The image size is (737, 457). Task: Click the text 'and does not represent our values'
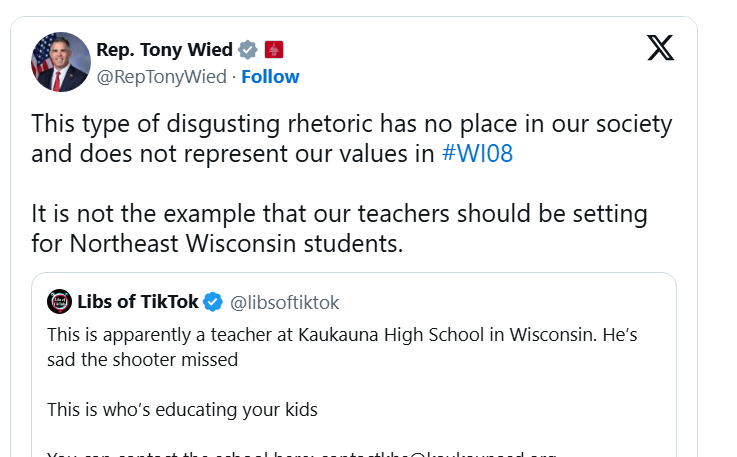(x=233, y=154)
